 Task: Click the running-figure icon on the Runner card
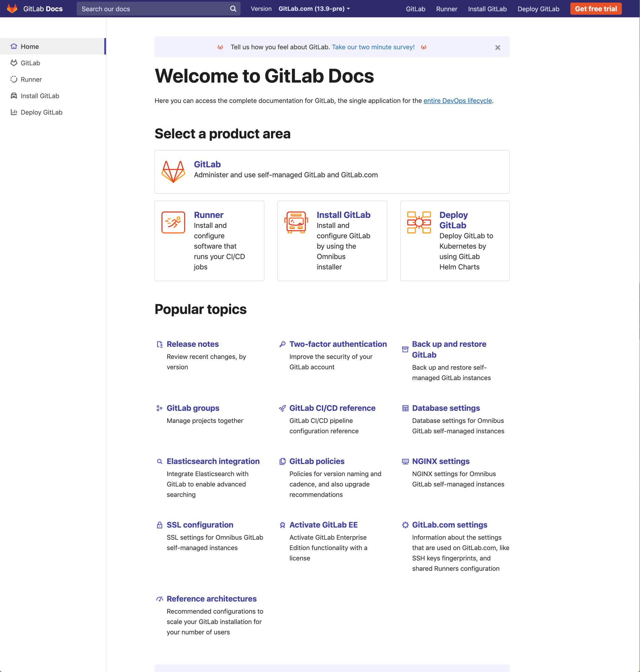click(173, 222)
